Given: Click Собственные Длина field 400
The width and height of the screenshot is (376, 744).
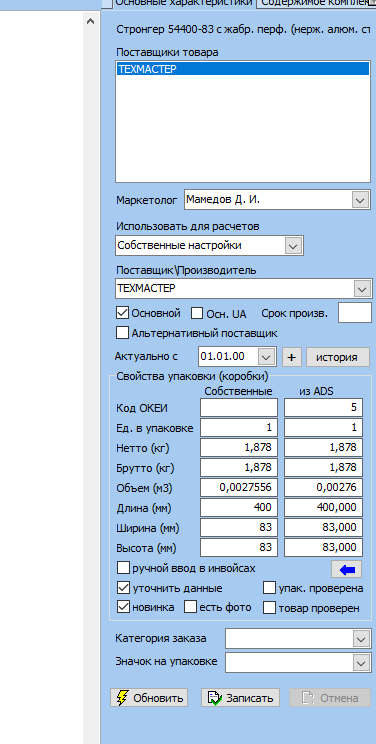Looking at the screenshot, I should click(x=239, y=507).
